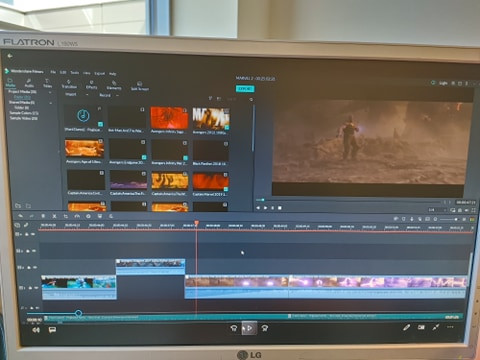Open the Split Screen templates icon
480x360 pixels.
pos(140,86)
